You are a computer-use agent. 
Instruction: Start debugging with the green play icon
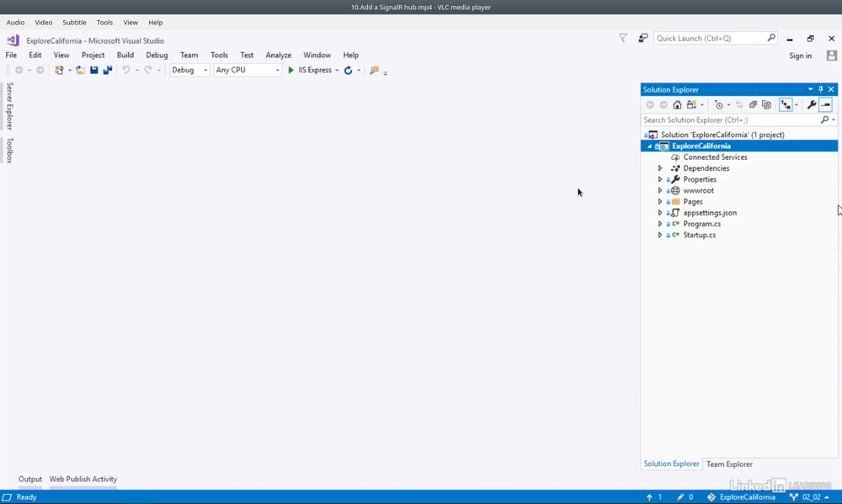(x=291, y=71)
